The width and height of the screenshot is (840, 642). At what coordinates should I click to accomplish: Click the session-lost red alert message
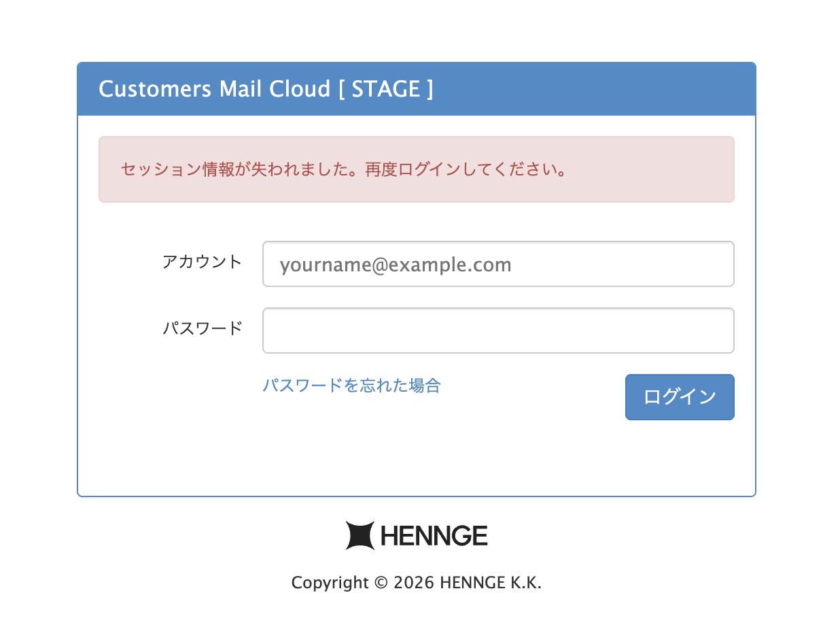click(417, 169)
